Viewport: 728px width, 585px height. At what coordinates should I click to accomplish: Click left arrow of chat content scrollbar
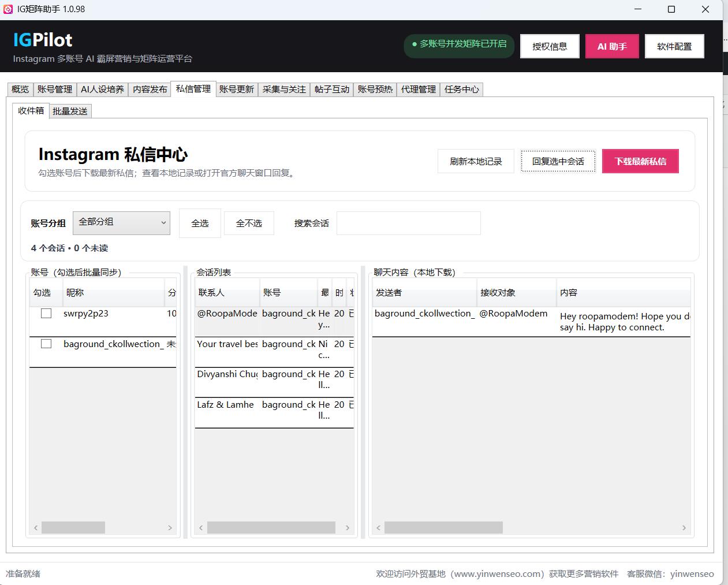coord(379,527)
